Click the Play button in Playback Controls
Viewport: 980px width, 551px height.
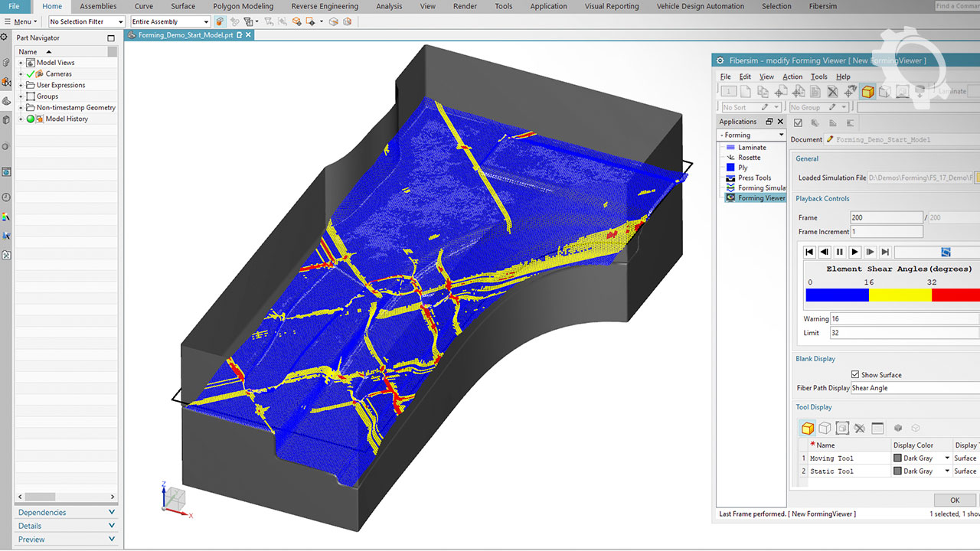coord(854,252)
